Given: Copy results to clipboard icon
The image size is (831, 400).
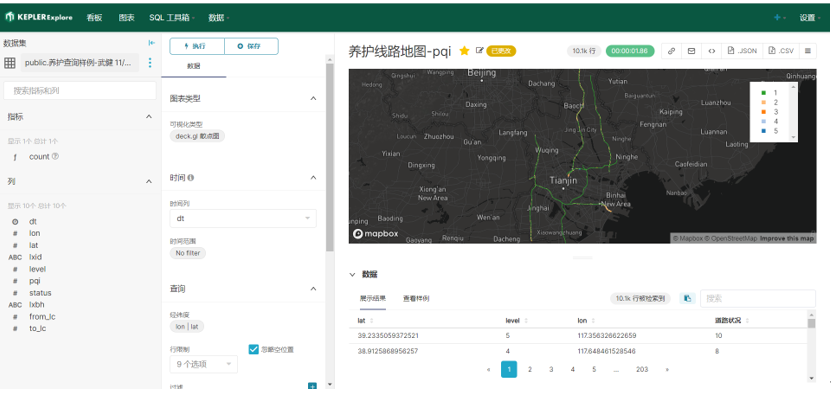Looking at the screenshot, I should coord(687,299).
